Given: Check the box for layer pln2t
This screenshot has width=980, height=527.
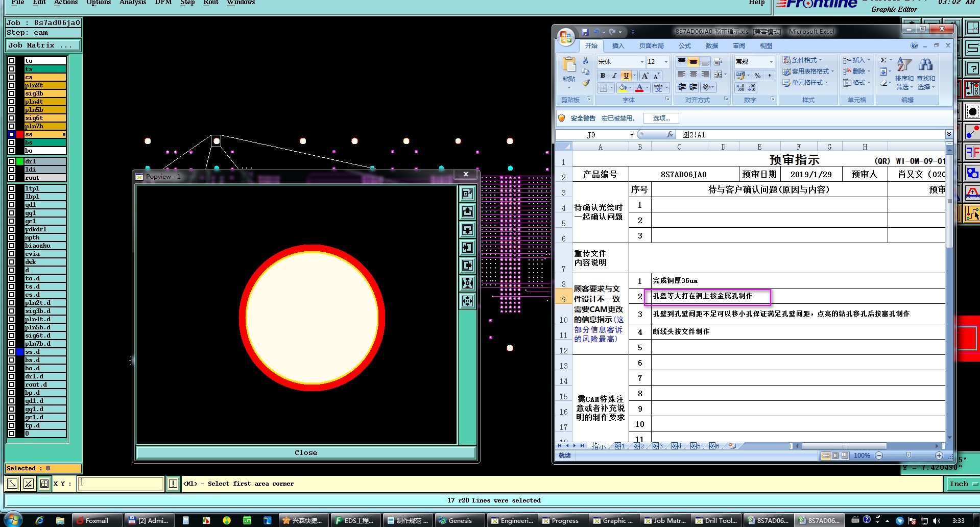Looking at the screenshot, I should point(12,85).
